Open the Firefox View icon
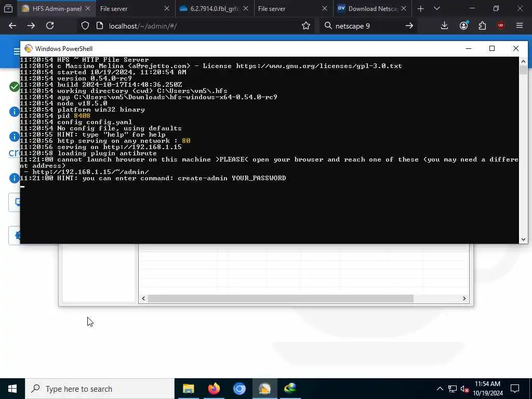The image size is (532, 399). (8, 9)
